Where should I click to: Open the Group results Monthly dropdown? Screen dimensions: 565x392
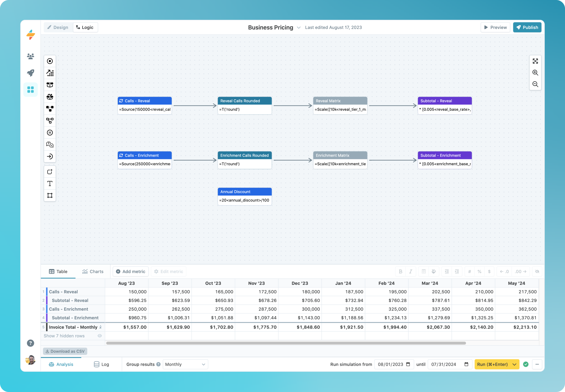coord(185,364)
